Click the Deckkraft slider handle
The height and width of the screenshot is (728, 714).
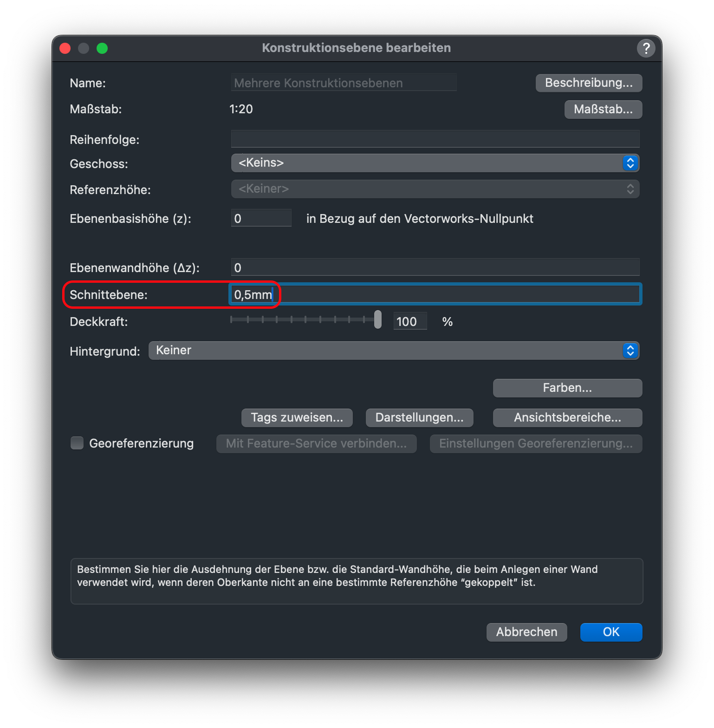(x=378, y=319)
